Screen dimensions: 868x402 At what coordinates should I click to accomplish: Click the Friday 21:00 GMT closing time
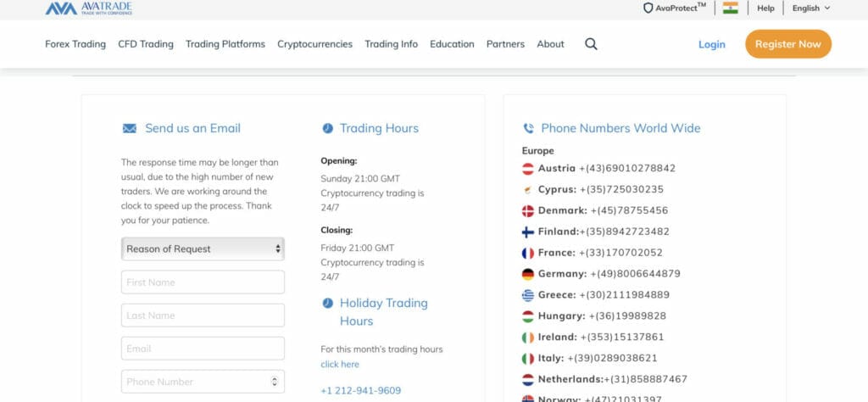click(358, 248)
